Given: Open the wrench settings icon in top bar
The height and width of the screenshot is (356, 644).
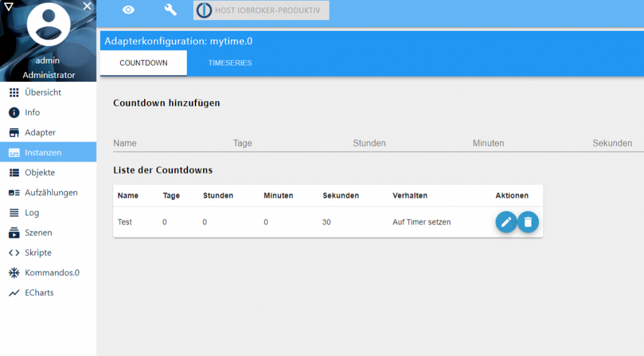Looking at the screenshot, I should pyautogui.click(x=170, y=10).
